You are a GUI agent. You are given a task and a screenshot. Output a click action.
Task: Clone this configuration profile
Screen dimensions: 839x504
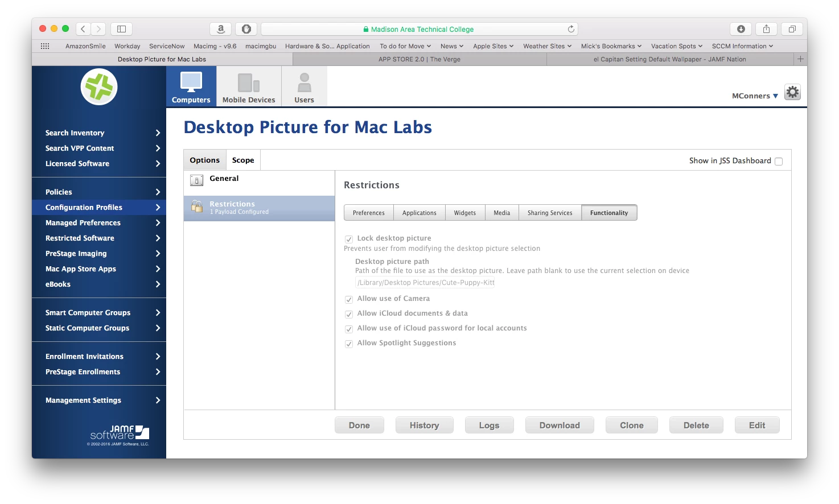click(632, 425)
